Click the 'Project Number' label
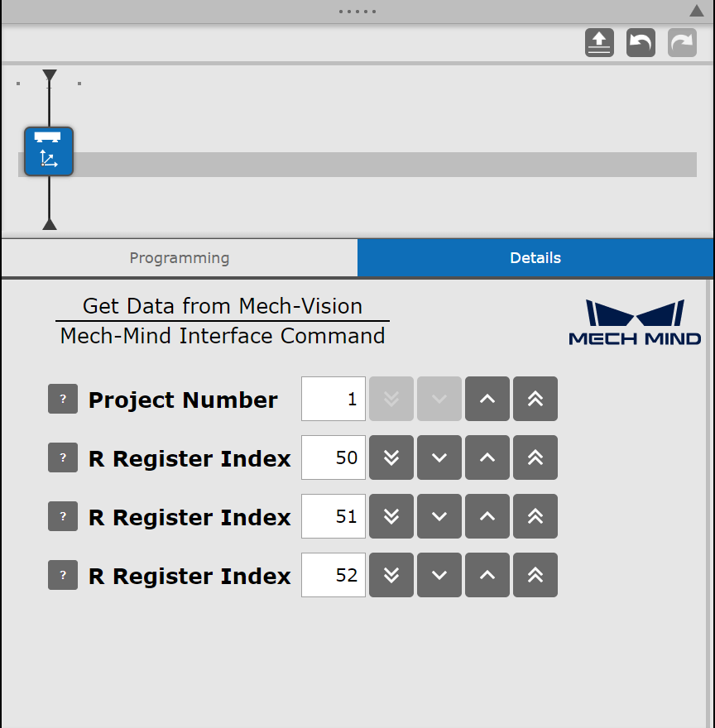Viewport: 715px width, 728px height. (183, 400)
